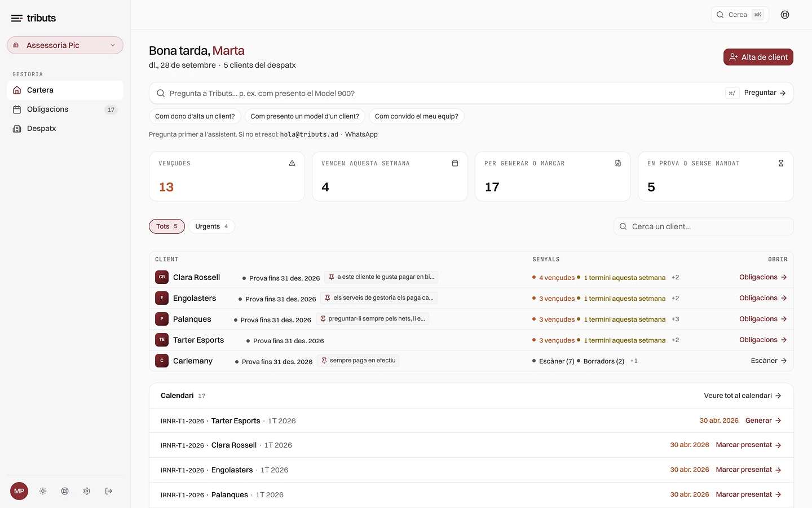This screenshot has width=812, height=508.
Task: Open the top bar Cerca search box
Action: (740, 15)
